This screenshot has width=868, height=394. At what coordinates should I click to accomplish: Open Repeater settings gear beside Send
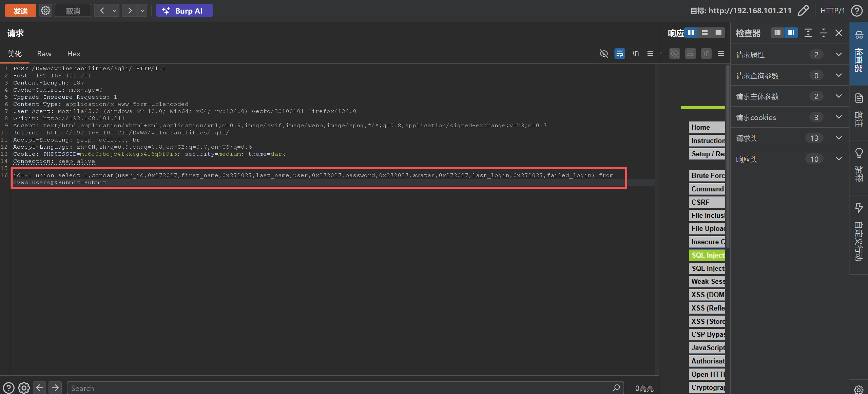coord(45,11)
